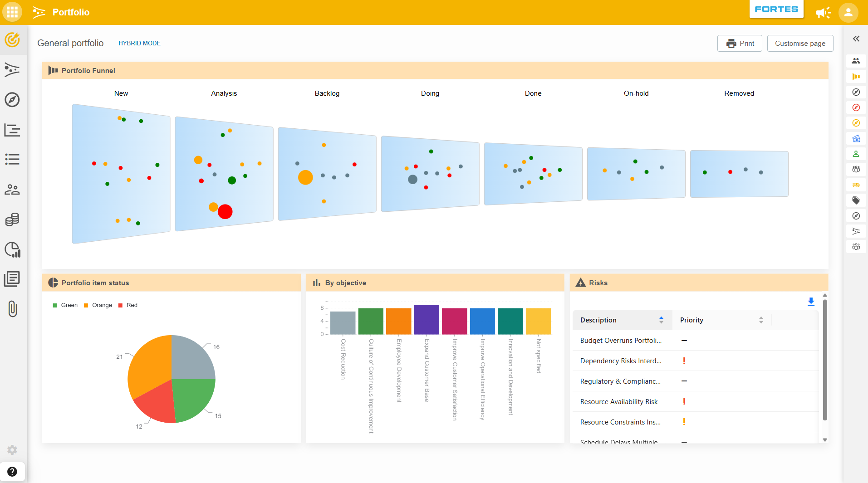Screen dimensions: 868x483
Task: Click the yellow train widget icon
Action: point(856,185)
